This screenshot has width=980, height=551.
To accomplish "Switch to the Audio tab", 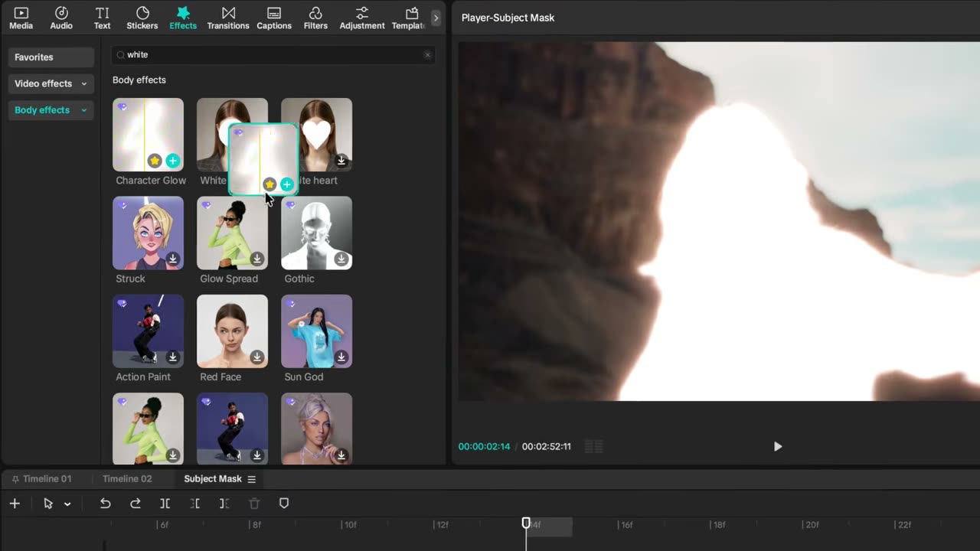I will point(61,18).
